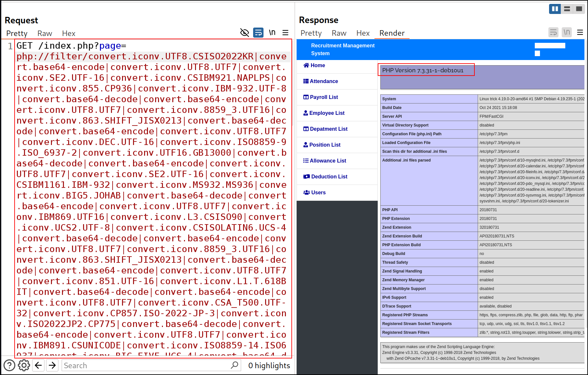Viewport: 588px width, 375px height.
Task: Go to next search match arrow
Action: click(x=52, y=366)
